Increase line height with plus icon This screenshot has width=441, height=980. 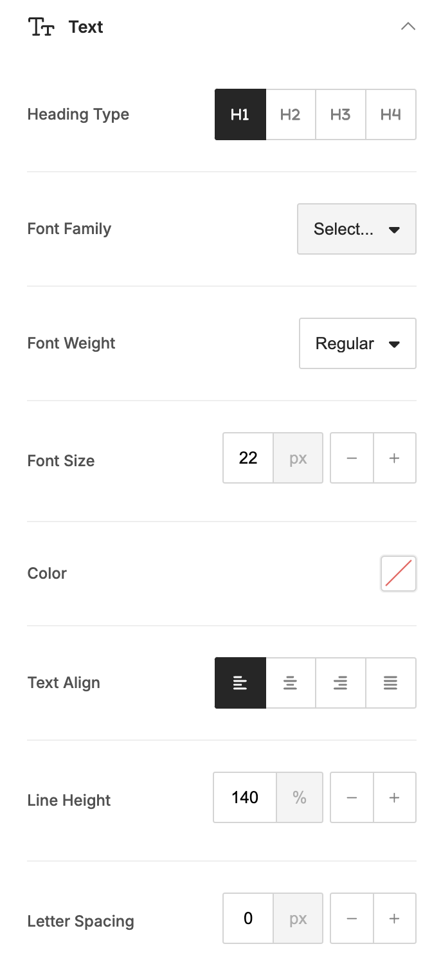[x=395, y=797]
